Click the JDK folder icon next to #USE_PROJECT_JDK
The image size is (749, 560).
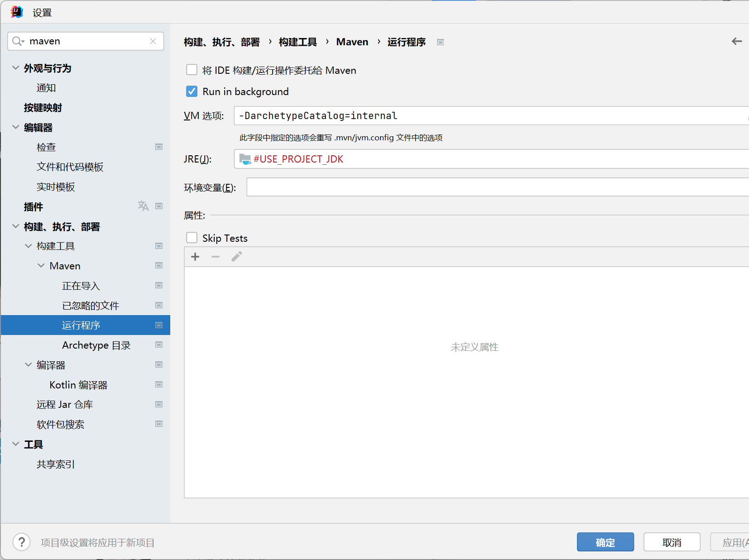coord(245,159)
